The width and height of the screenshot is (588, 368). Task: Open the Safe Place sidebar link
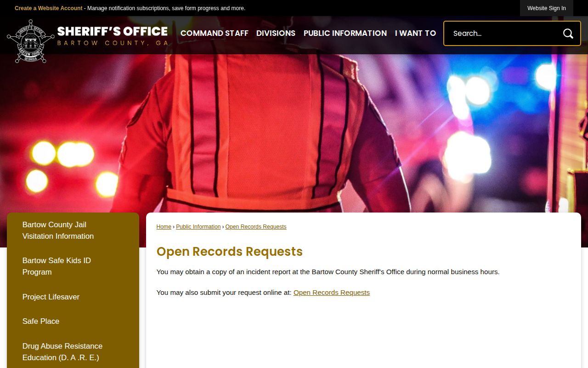click(x=73, y=321)
